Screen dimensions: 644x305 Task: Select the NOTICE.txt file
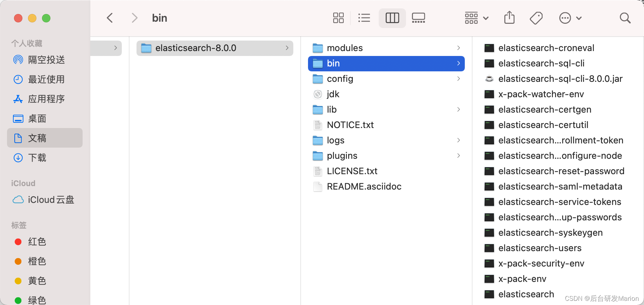[386, 125]
